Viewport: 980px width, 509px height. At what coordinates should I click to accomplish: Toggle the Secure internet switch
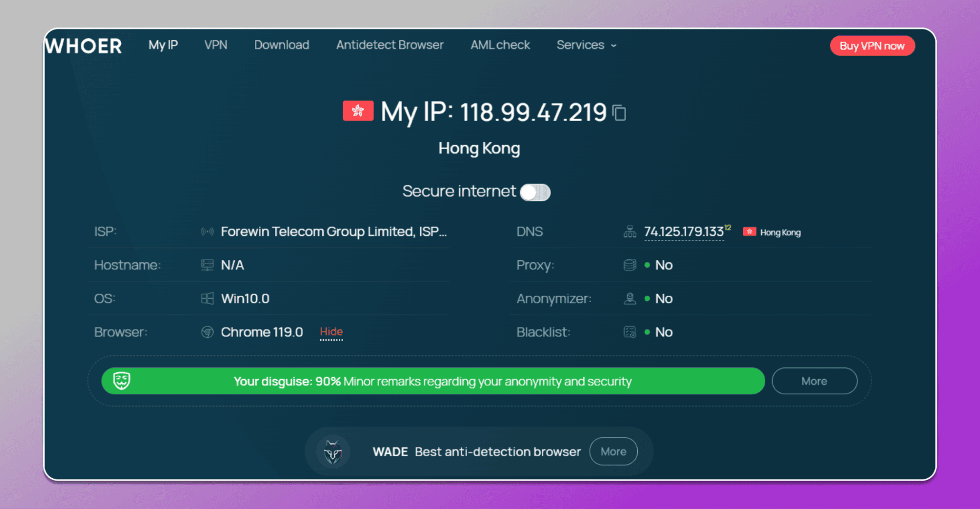(x=535, y=192)
